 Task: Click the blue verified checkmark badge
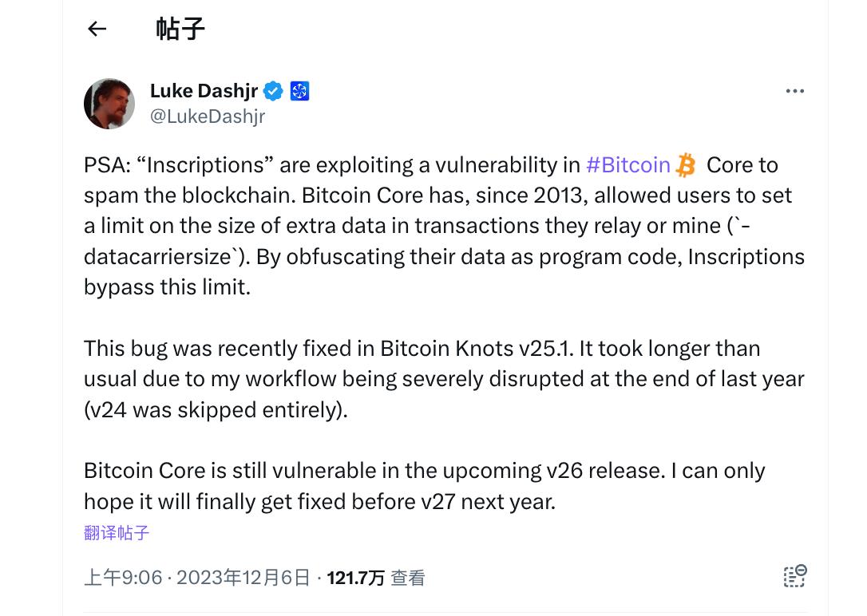(x=272, y=91)
